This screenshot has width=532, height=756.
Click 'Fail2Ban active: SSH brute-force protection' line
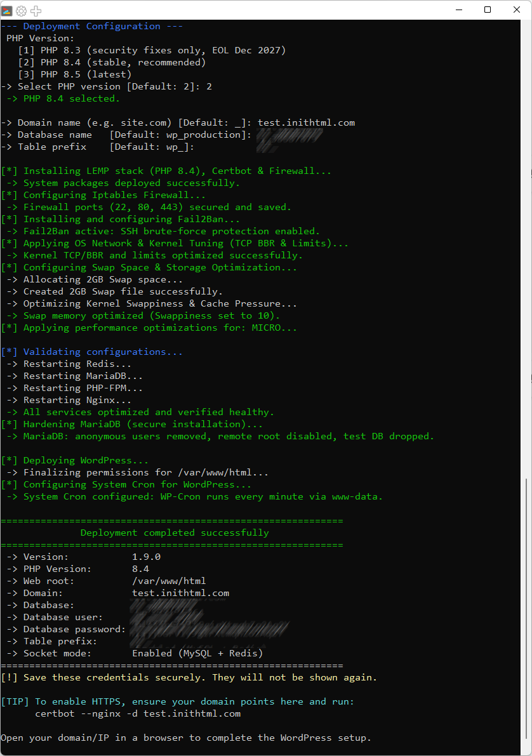[x=163, y=231]
